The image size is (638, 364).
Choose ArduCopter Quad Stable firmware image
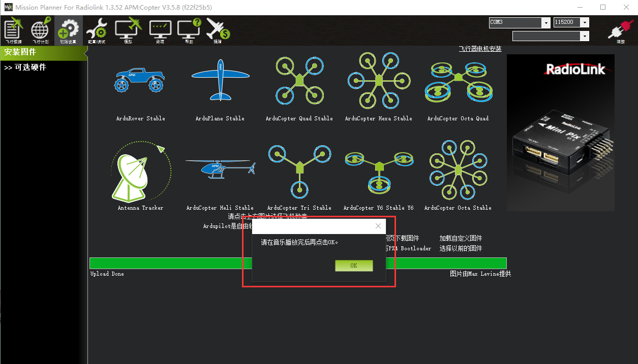299,80
